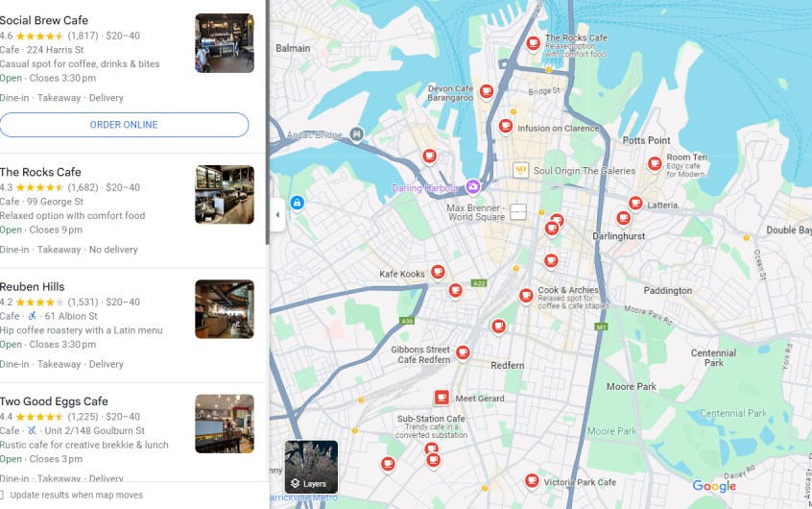
Task: Collapse the side panel arrow
Action: pos(277,214)
